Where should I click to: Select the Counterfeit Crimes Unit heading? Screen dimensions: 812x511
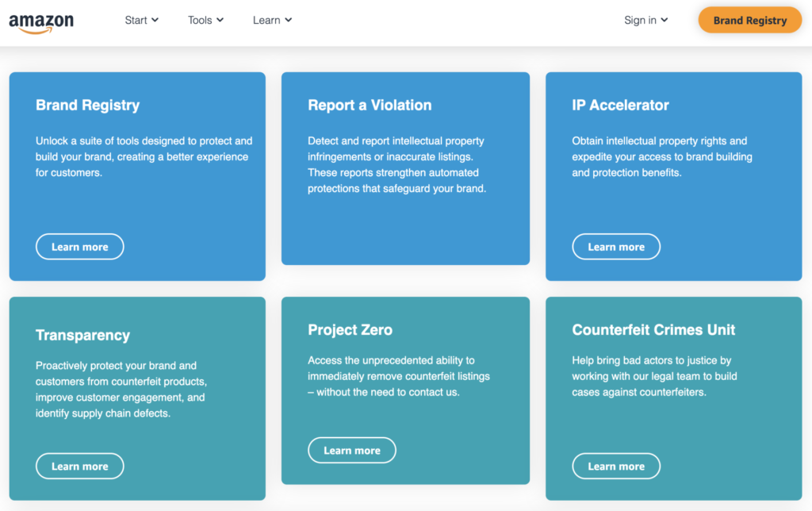(x=653, y=330)
